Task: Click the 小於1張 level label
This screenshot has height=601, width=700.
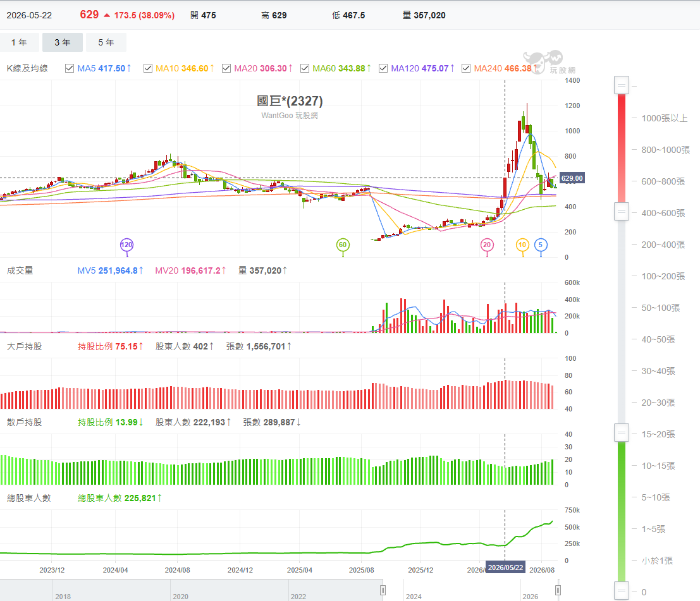Action: [x=657, y=561]
